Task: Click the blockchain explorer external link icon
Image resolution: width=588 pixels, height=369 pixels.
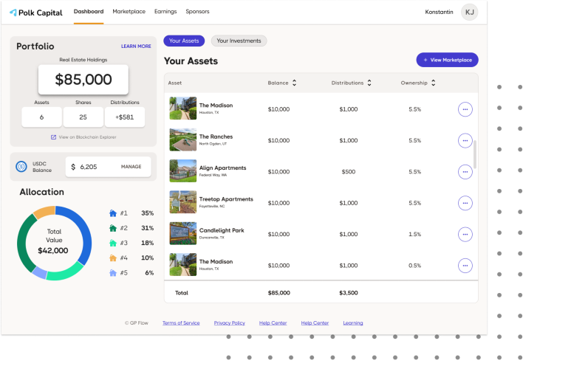Action: (x=53, y=137)
